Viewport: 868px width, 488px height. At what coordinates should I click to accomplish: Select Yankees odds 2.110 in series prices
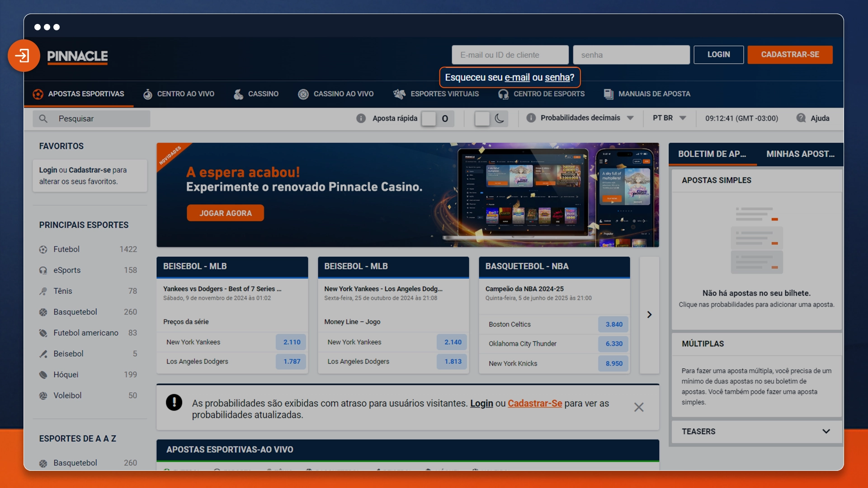click(x=292, y=343)
